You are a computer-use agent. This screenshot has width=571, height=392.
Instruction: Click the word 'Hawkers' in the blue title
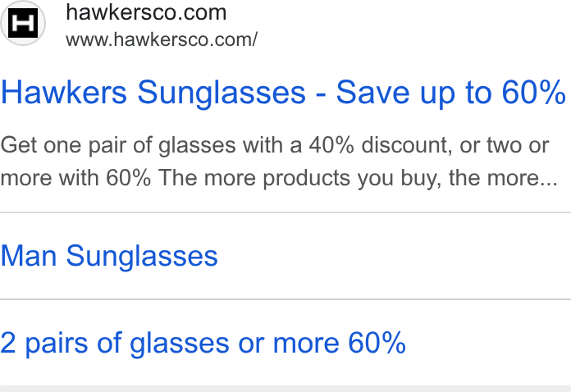64,93
